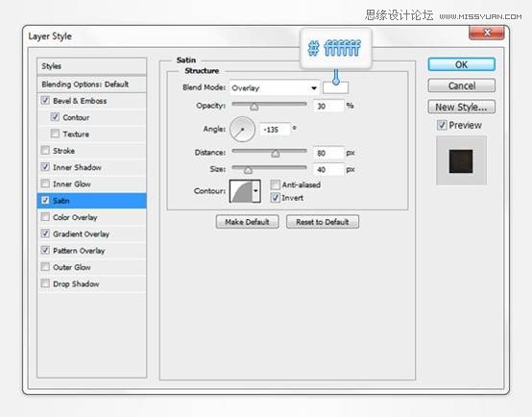
Task: Click the Cancel button
Action: click(x=462, y=86)
